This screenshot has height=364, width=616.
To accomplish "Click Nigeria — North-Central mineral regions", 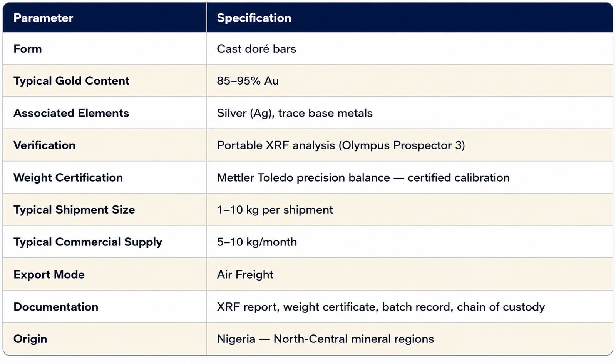I will point(325,339).
